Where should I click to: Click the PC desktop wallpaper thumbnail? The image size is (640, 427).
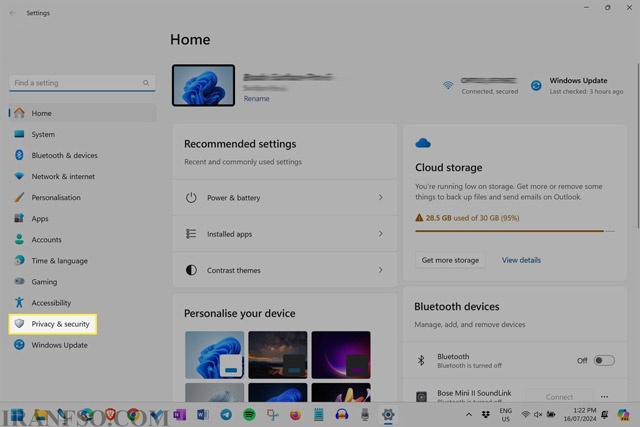tap(203, 85)
